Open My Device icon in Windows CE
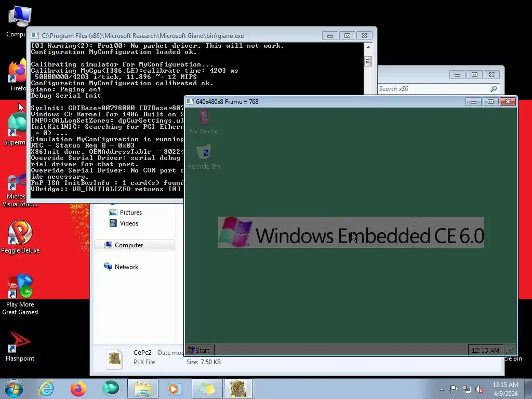 coord(204,122)
